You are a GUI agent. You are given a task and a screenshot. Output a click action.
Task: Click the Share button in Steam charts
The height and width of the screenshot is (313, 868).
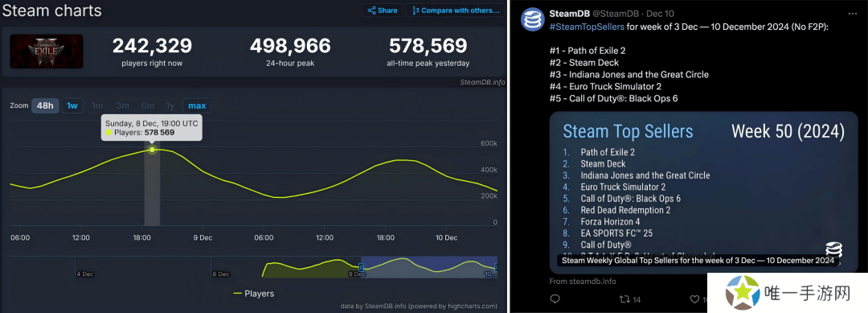[x=382, y=10]
